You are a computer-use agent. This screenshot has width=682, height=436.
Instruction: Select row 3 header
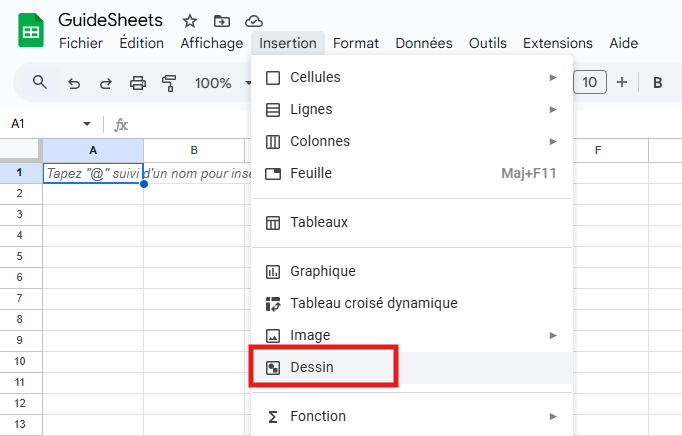tap(20, 214)
